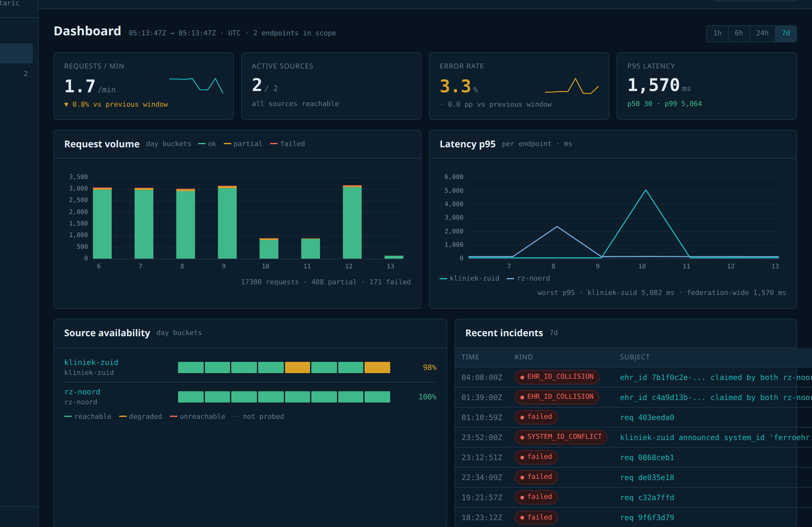Click the SYSTEM_ID_CONFLICT incident badge

click(560, 437)
